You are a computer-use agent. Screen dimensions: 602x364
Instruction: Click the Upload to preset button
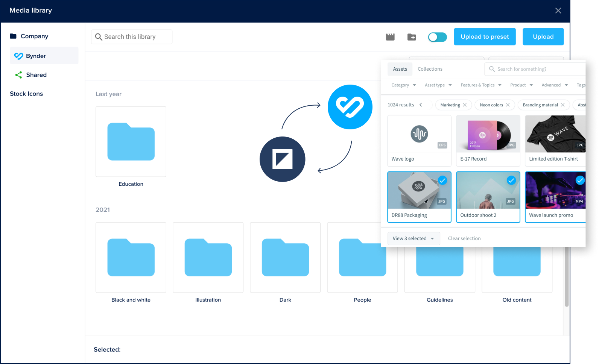485,37
